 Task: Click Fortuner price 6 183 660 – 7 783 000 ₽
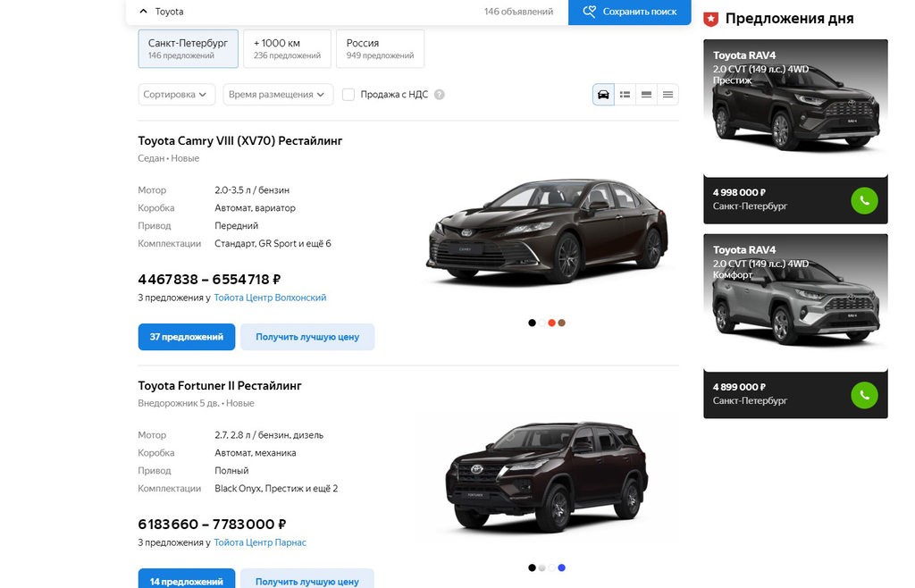tap(212, 525)
